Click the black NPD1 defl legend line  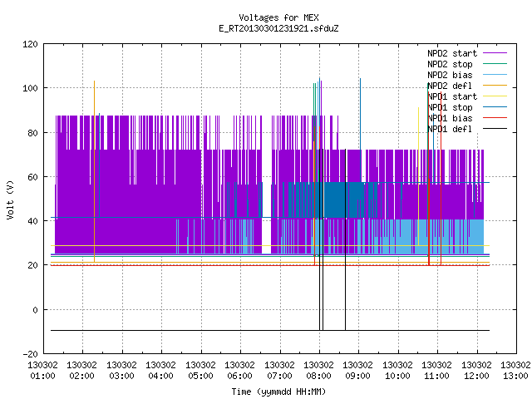pyautogui.click(x=495, y=129)
